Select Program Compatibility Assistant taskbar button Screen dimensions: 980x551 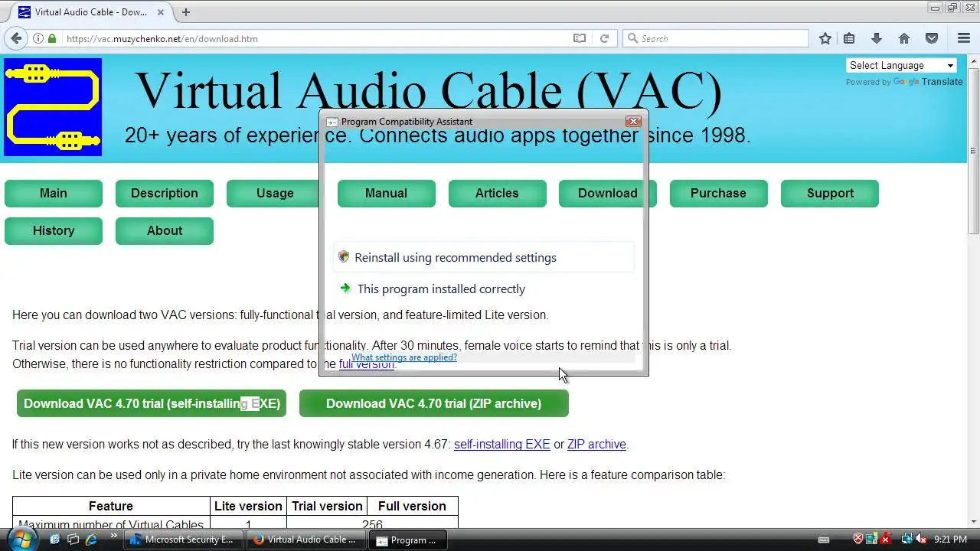click(407, 540)
